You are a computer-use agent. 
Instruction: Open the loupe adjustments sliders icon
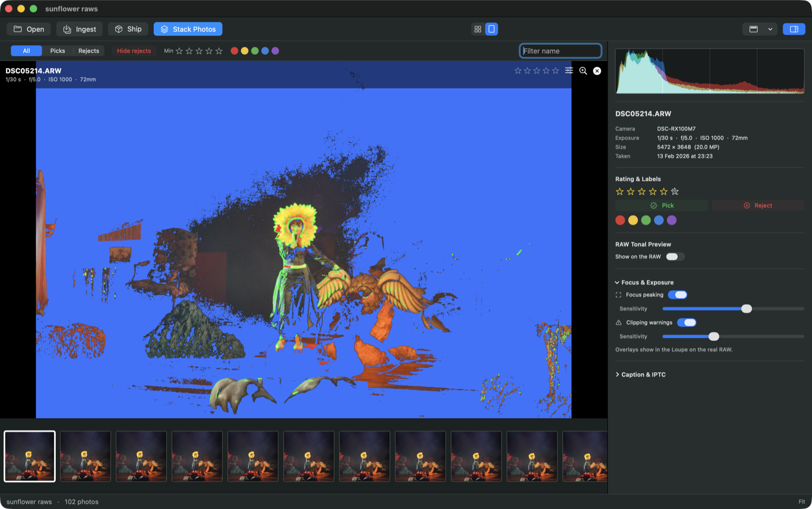(x=569, y=70)
